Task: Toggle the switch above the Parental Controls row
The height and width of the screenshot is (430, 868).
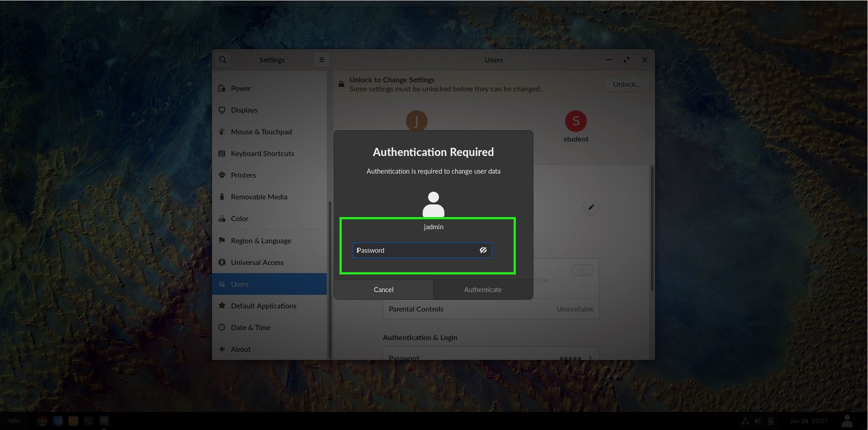Action: pos(582,270)
